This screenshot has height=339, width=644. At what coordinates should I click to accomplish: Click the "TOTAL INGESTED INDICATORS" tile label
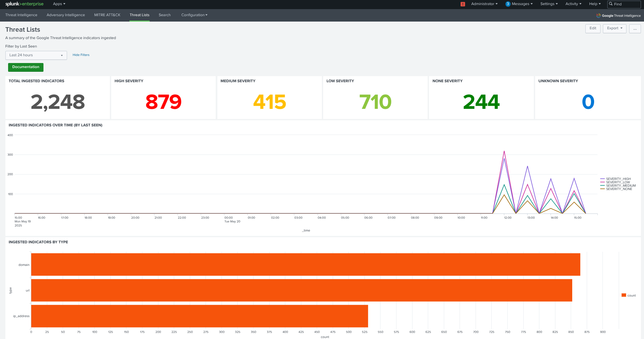tap(36, 81)
